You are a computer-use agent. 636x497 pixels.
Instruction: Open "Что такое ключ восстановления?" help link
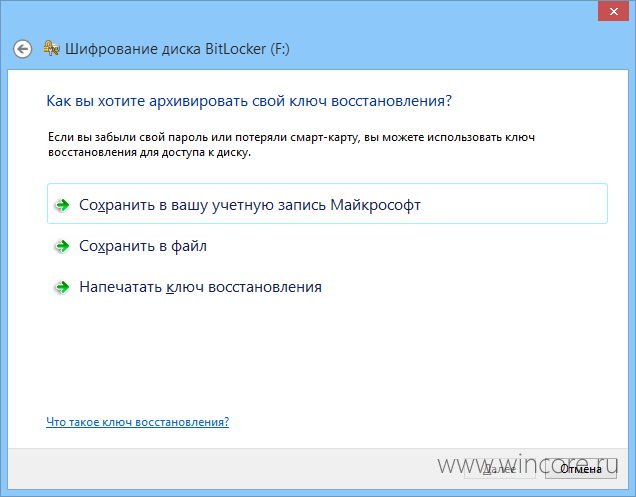[138, 422]
